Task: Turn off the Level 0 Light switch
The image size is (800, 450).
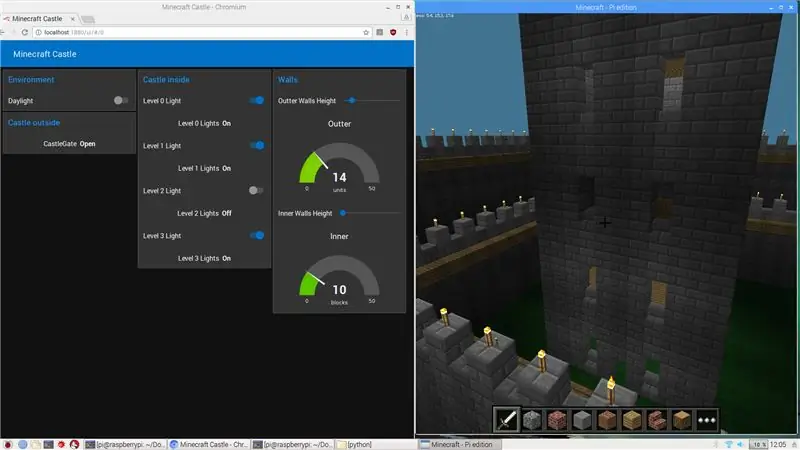Action: pyautogui.click(x=257, y=101)
